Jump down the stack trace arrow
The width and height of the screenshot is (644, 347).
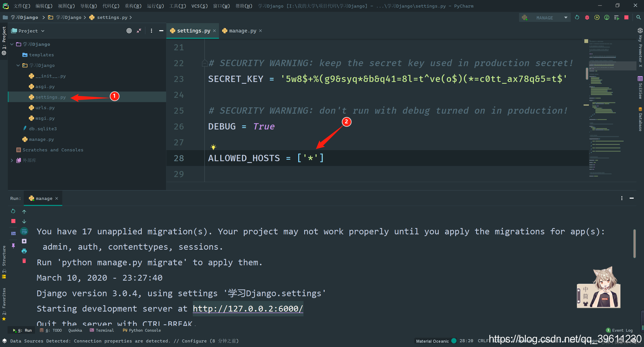click(24, 221)
